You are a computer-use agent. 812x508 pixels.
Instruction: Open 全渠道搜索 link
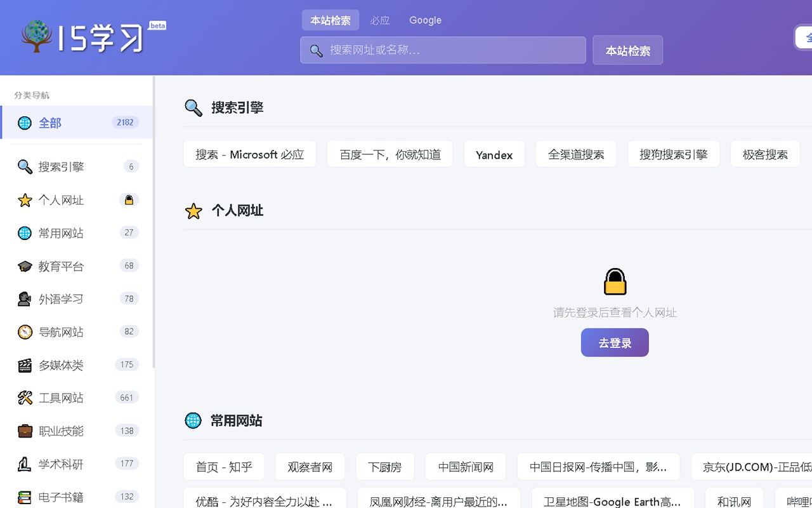(x=576, y=154)
